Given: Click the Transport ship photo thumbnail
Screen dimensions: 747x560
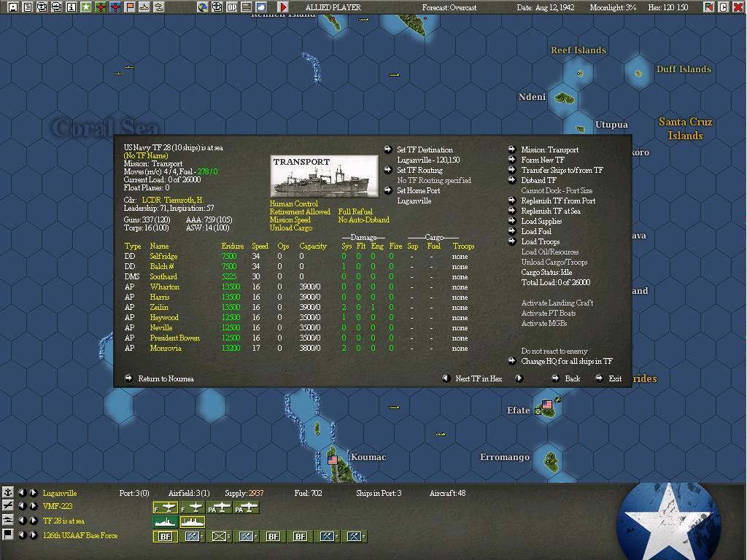Looking at the screenshot, I should click(x=324, y=176).
